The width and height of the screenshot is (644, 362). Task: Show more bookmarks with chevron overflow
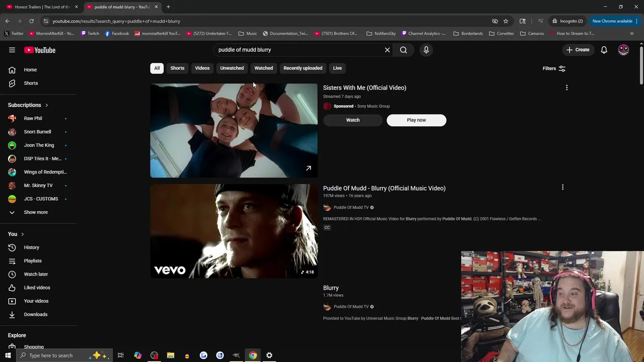tap(631, 33)
